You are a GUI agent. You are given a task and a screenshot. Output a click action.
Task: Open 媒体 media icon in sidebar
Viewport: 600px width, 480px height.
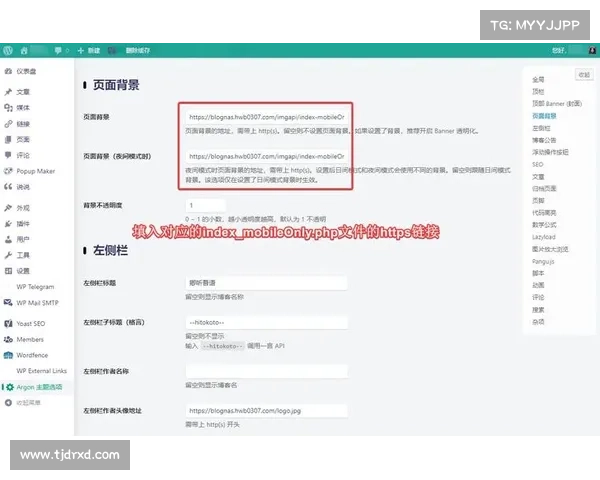click(x=8, y=108)
